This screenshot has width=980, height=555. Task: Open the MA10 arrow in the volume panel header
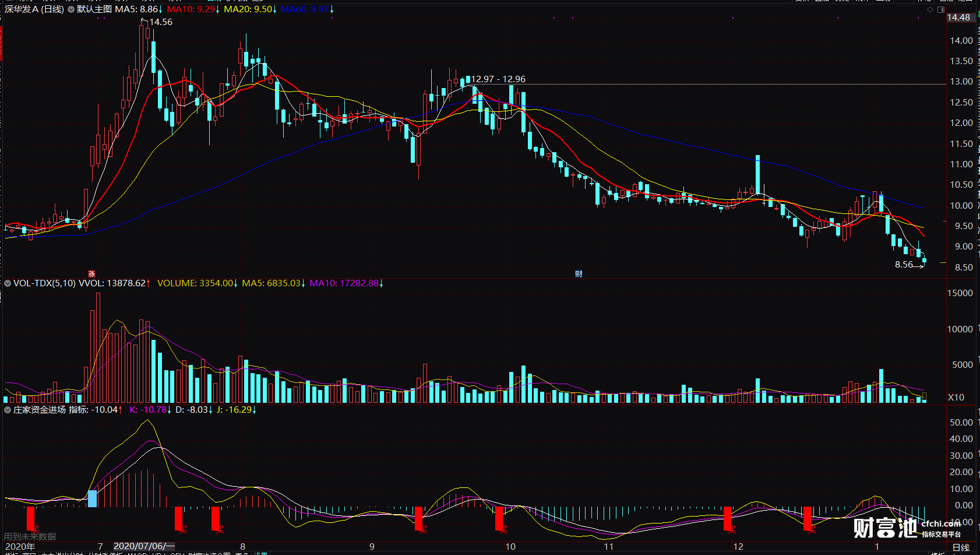point(382,283)
